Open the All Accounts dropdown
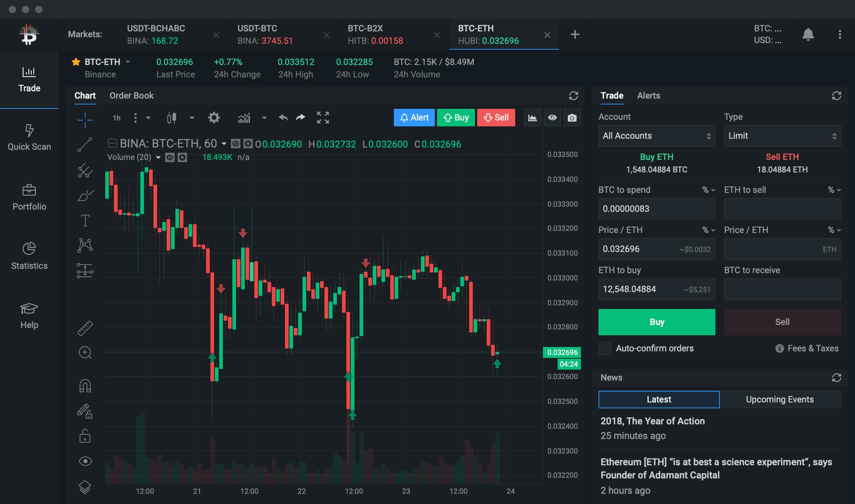The image size is (855, 504). (x=657, y=136)
